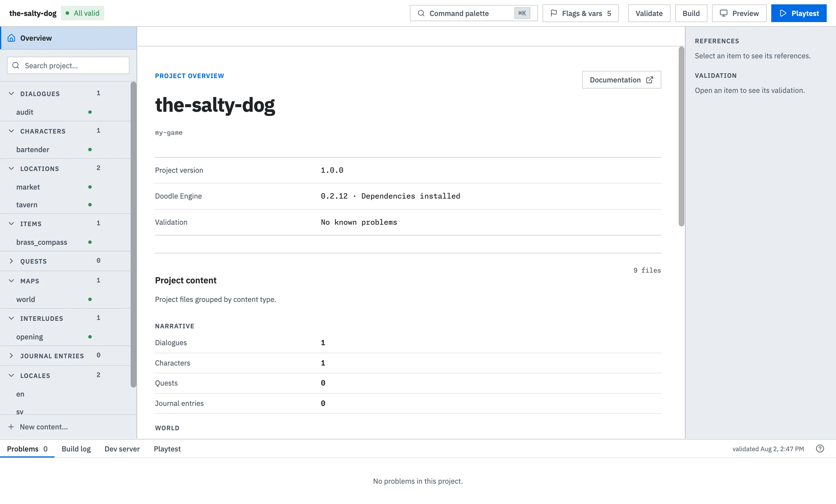836x504 pixels.
Task: Click the green status dot next to tavern
Action: 90,205
